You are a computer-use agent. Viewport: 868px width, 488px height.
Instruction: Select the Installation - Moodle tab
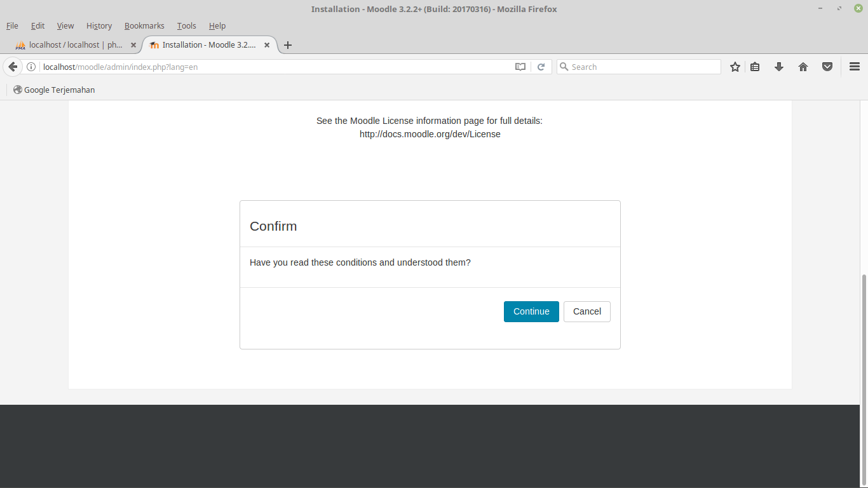(x=209, y=45)
